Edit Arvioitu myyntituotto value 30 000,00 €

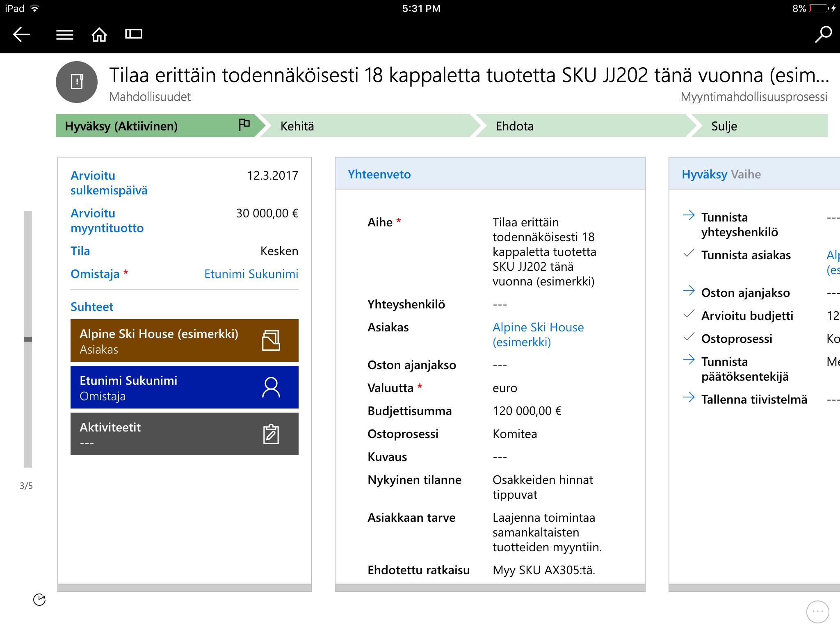click(267, 213)
